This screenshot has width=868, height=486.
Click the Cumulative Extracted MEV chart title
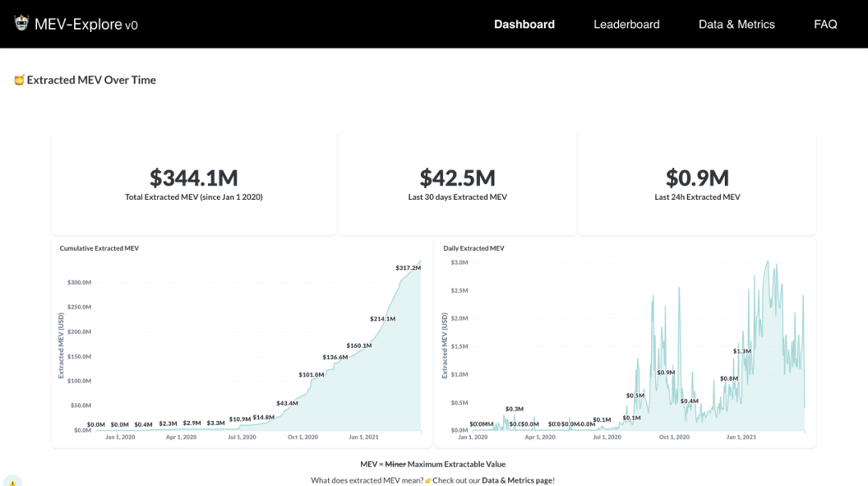(x=99, y=248)
